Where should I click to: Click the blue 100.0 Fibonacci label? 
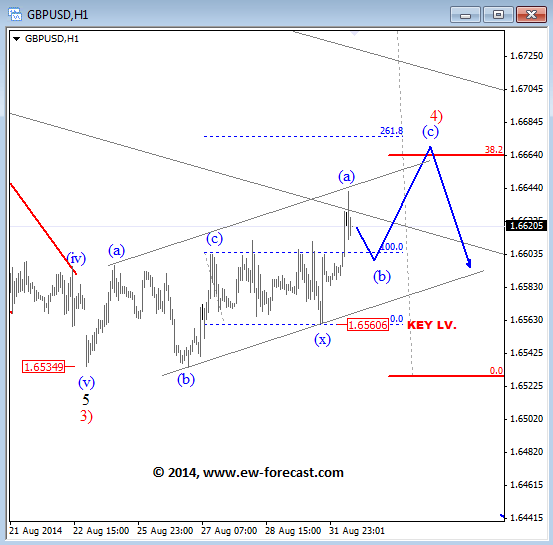392,247
